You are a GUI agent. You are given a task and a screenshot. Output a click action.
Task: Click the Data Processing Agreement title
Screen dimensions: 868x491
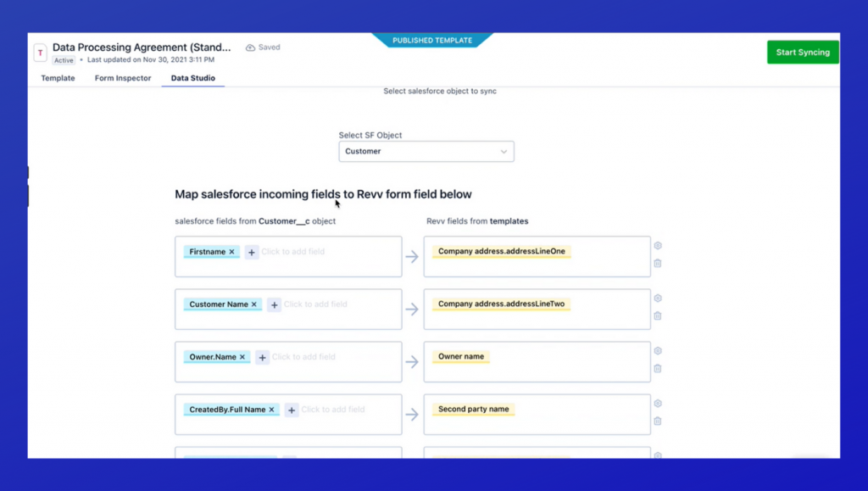pyautogui.click(x=142, y=47)
